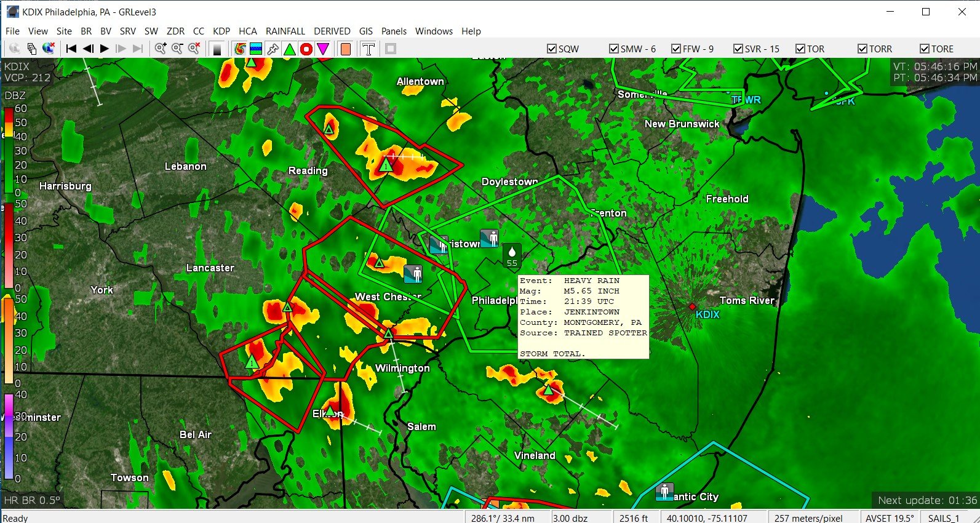Select the pushpin marker tool
980x523 pixels.
coord(273,49)
